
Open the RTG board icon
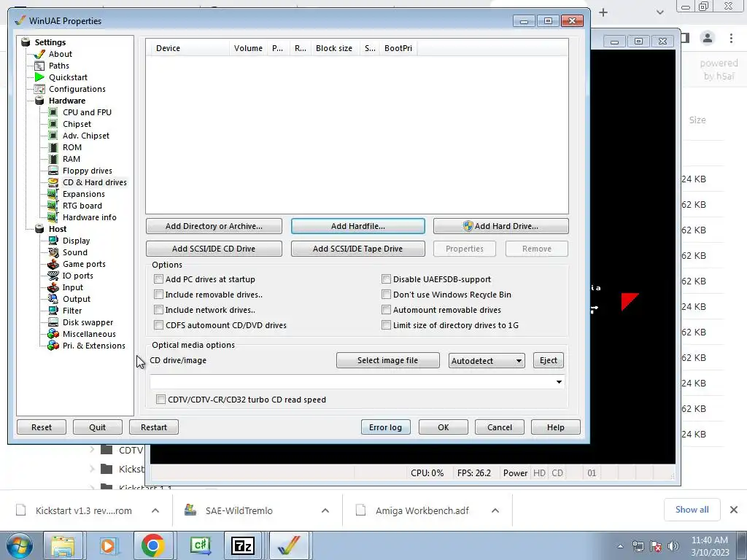click(53, 206)
